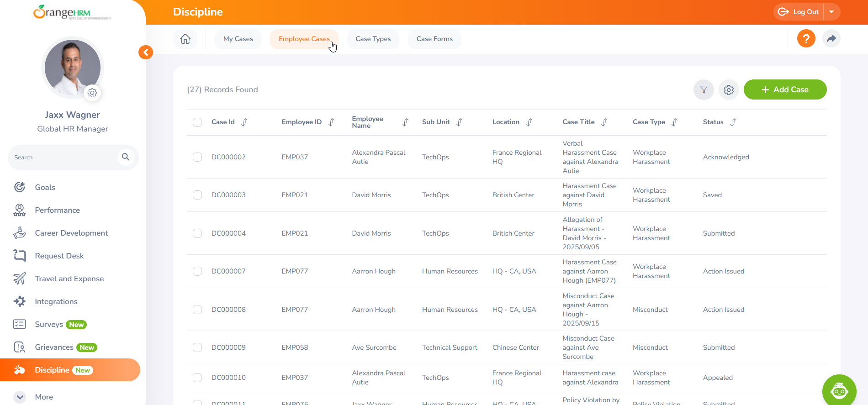Click the search magnifier icon in the sidebar

pos(126,157)
